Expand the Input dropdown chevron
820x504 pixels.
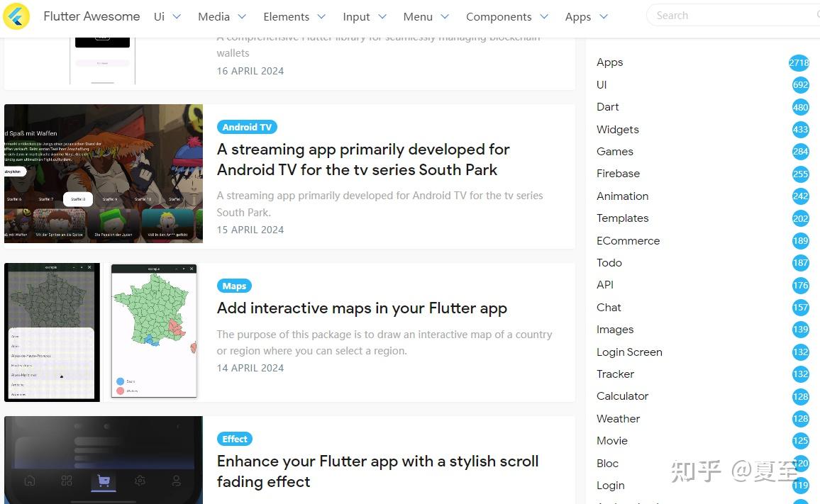pyautogui.click(x=383, y=16)
